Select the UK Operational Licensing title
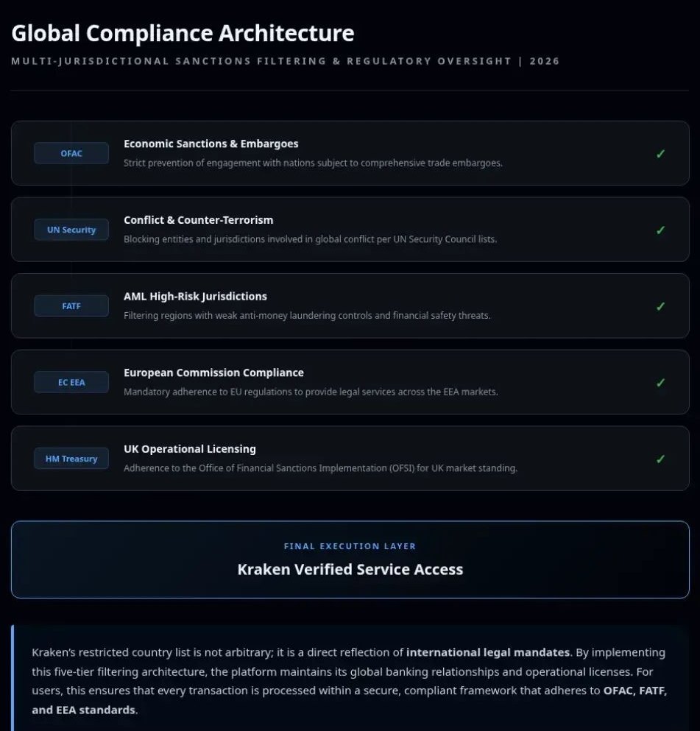 pyautogui.click(x=190, y=449)
